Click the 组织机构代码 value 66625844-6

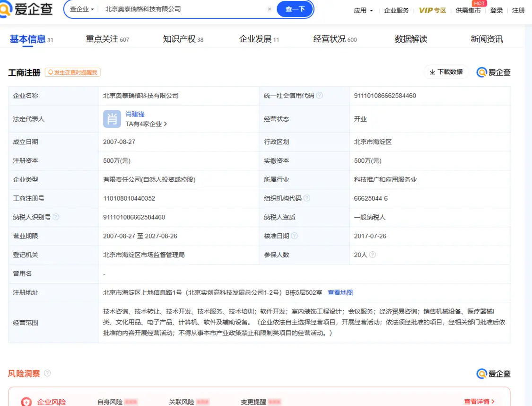tap(370, 198)
